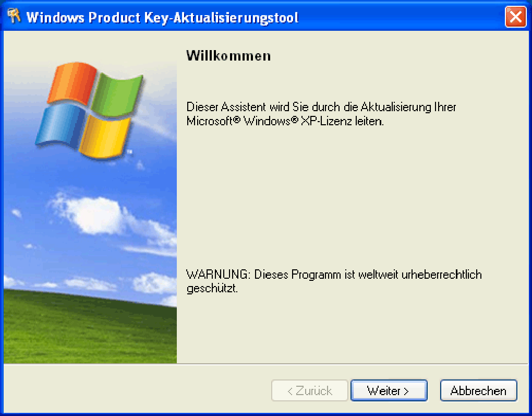Click the word XP-Lizenz in description
Screen dimensions: 532x416
point(327,121)
